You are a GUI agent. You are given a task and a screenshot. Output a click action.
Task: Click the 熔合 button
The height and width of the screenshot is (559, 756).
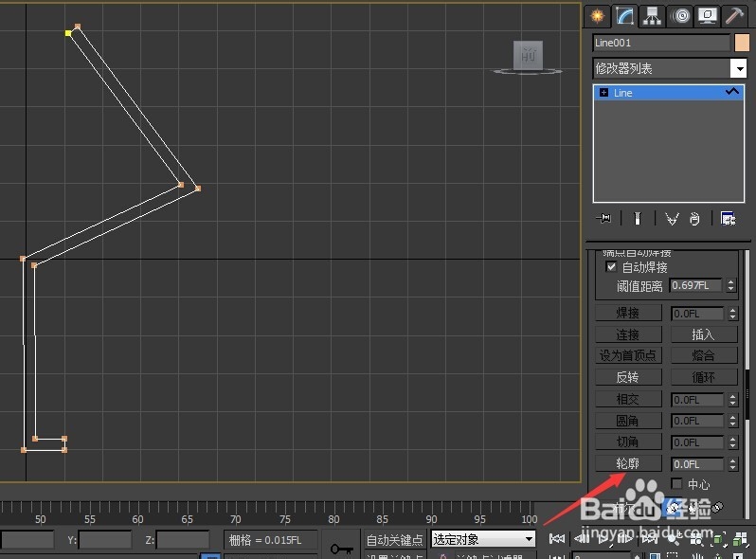(x=704, y=355)
